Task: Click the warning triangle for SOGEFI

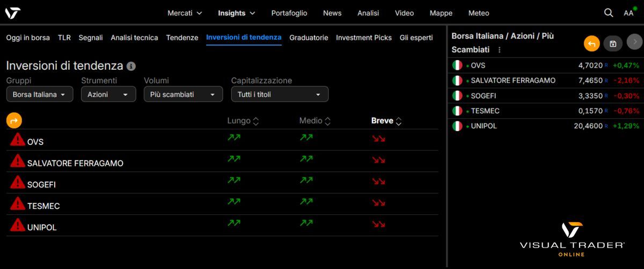Action: tap(18, 183)
